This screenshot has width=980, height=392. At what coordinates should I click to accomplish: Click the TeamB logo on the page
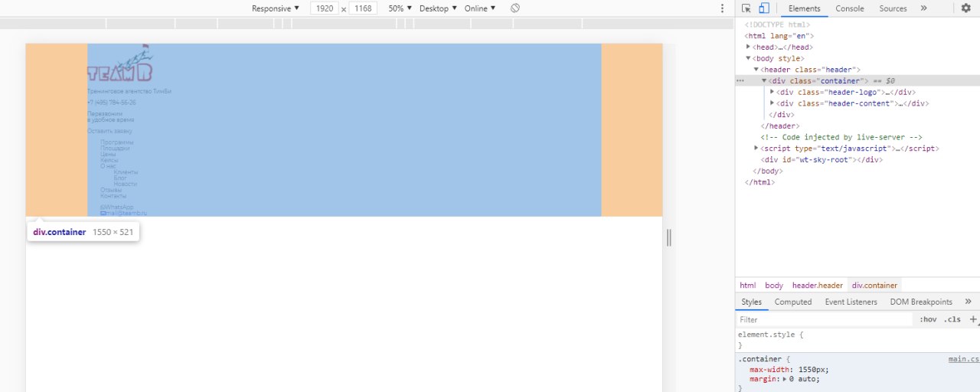[119, 64]
